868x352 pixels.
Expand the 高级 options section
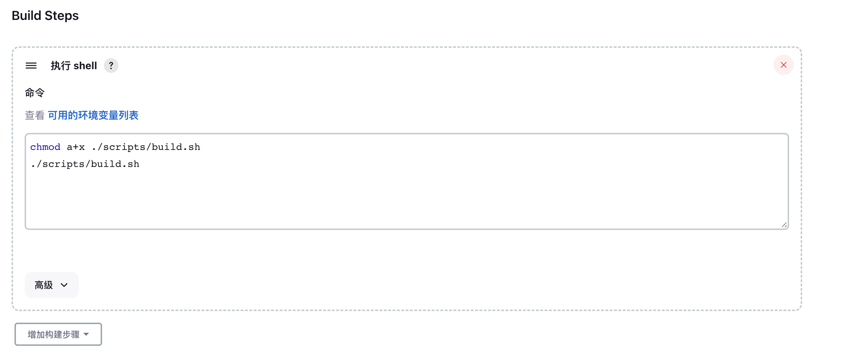click(52, 285)
